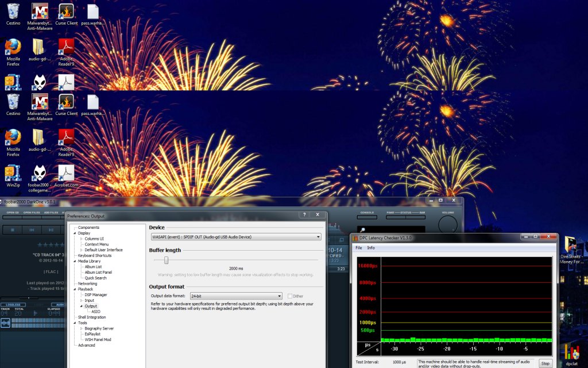
Task: Click the waveform icon in foobar2000
Action: [5, 323]
